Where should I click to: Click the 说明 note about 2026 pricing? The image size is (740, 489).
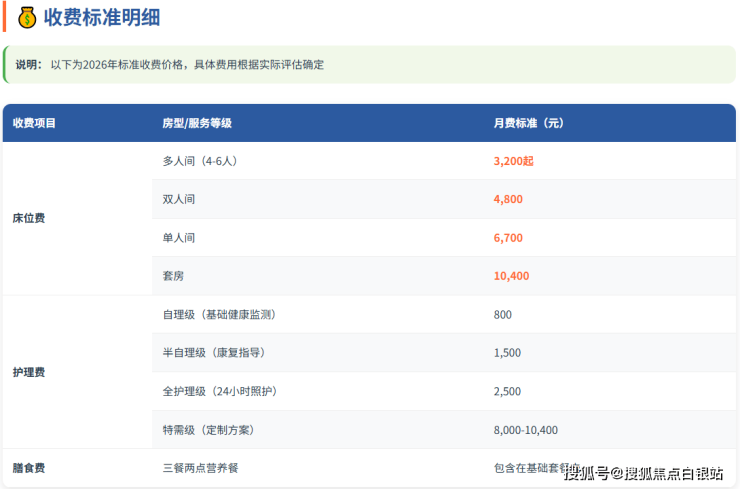point(170,64)
